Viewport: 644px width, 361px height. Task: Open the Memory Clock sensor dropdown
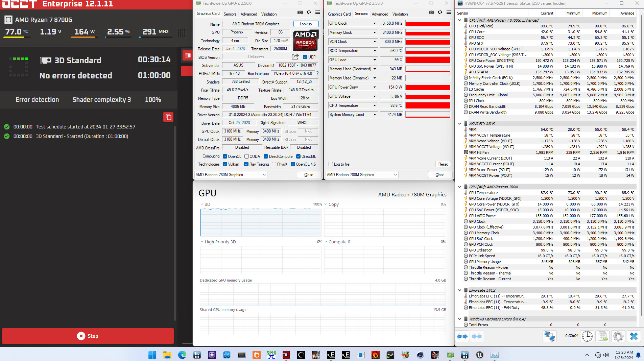375,32
